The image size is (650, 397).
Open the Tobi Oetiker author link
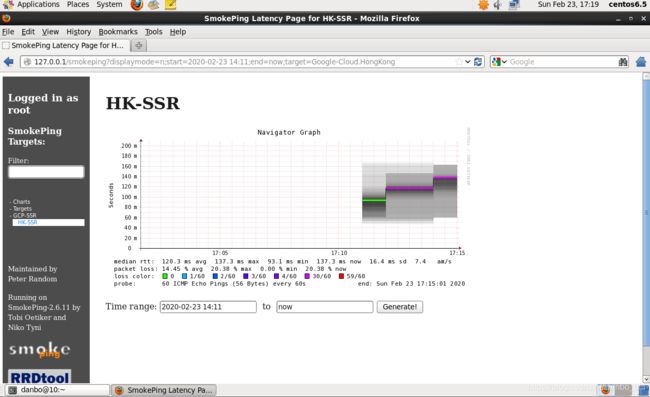(29, 317)
